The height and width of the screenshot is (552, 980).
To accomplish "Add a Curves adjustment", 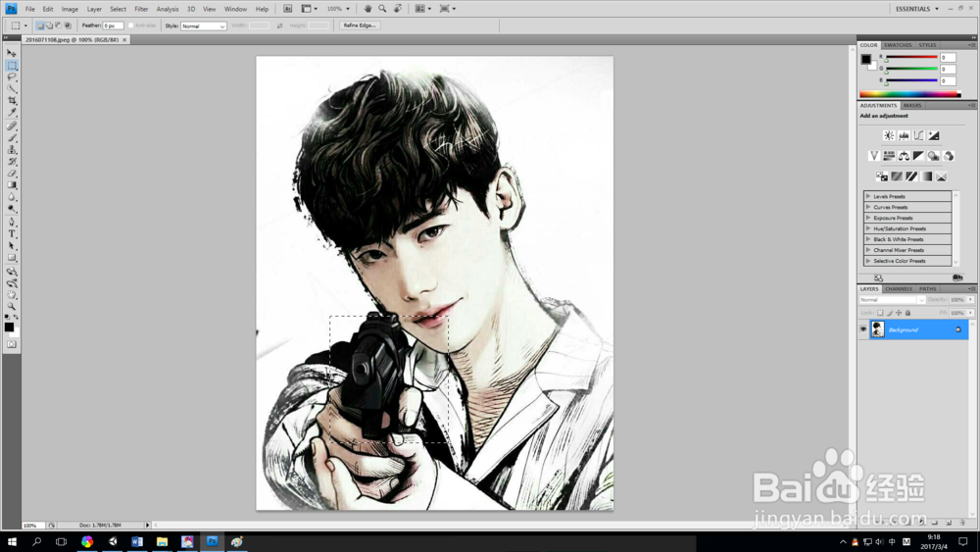I will coord(918,135).
